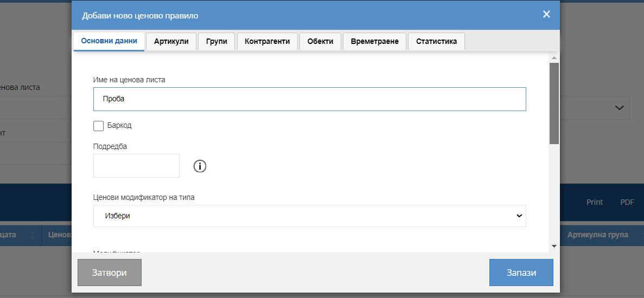
Task: Click the Подредба label
Action: (110, 146)
